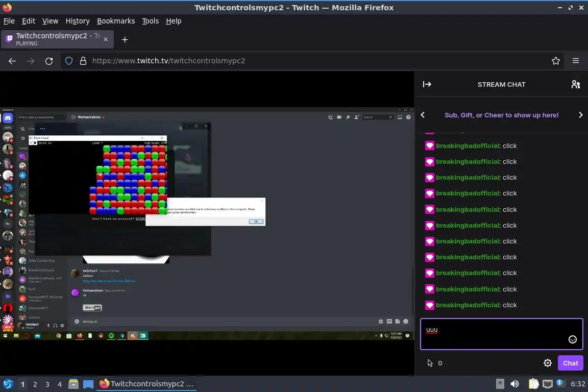The image size is (588, 392).
Task: Open the chat community users list
Action: (x=576, y=84)
